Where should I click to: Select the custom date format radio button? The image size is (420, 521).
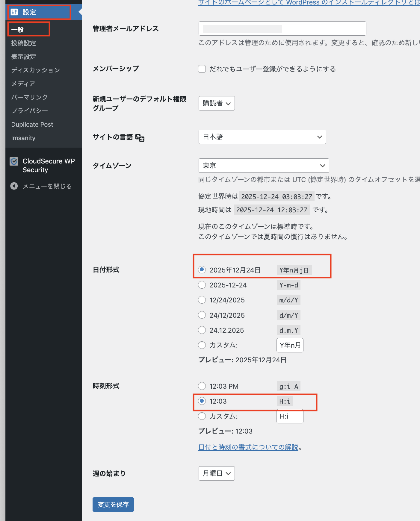202,345
